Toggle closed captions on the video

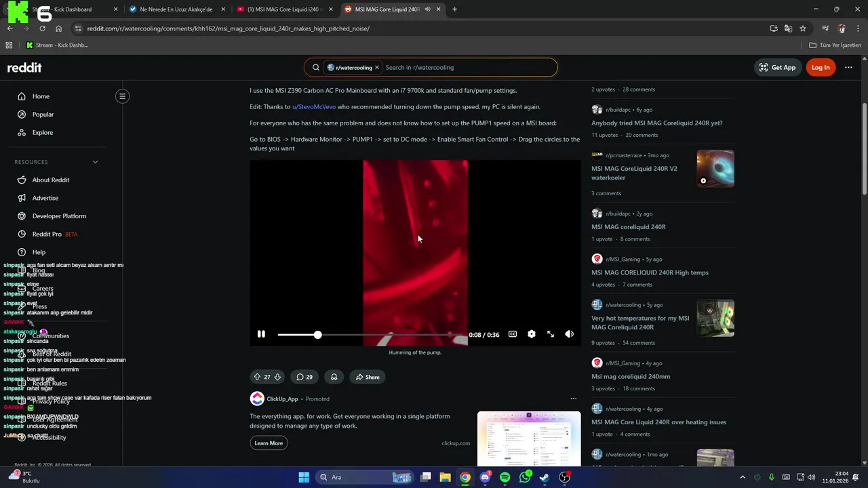click(x=513, y=334)
